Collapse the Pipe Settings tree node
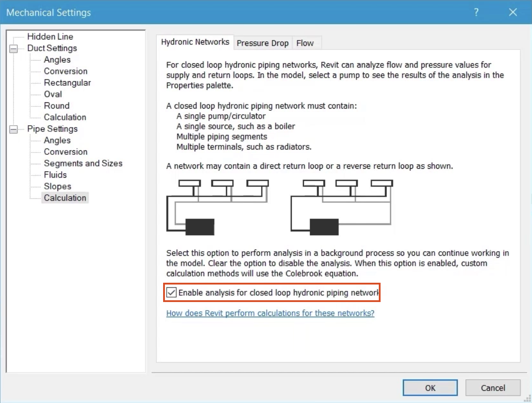The width and height of the screenshot is (532, 403). tap(13, 129)
